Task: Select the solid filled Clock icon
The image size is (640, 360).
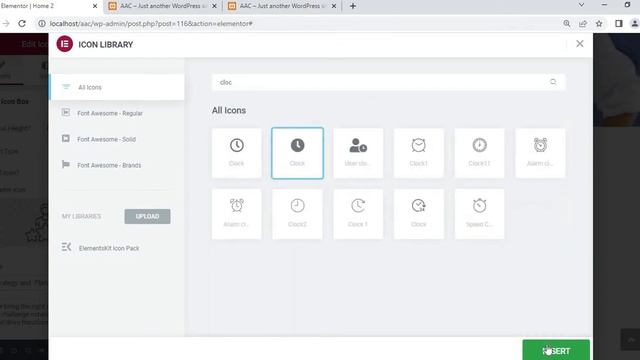Action: pos(297,153)
